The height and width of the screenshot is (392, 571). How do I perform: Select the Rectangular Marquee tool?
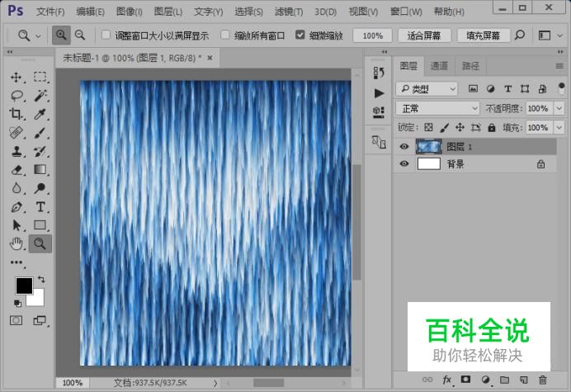(40, 77)
